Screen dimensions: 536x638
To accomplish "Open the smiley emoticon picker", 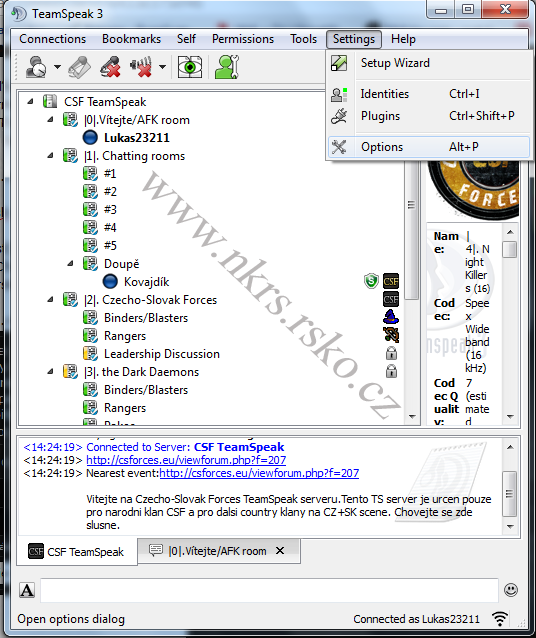I will [x=511, y=590].
